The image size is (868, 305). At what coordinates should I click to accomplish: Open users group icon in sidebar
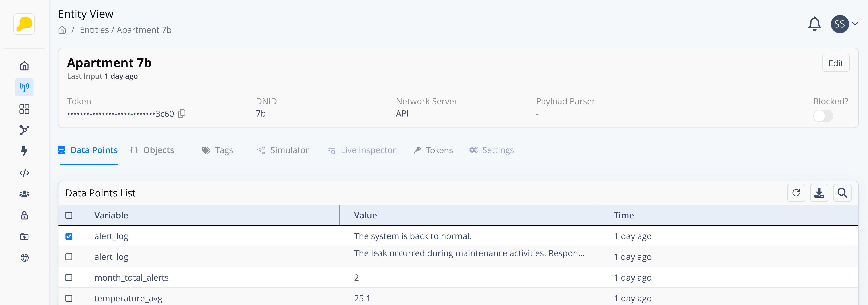point(24,194)
